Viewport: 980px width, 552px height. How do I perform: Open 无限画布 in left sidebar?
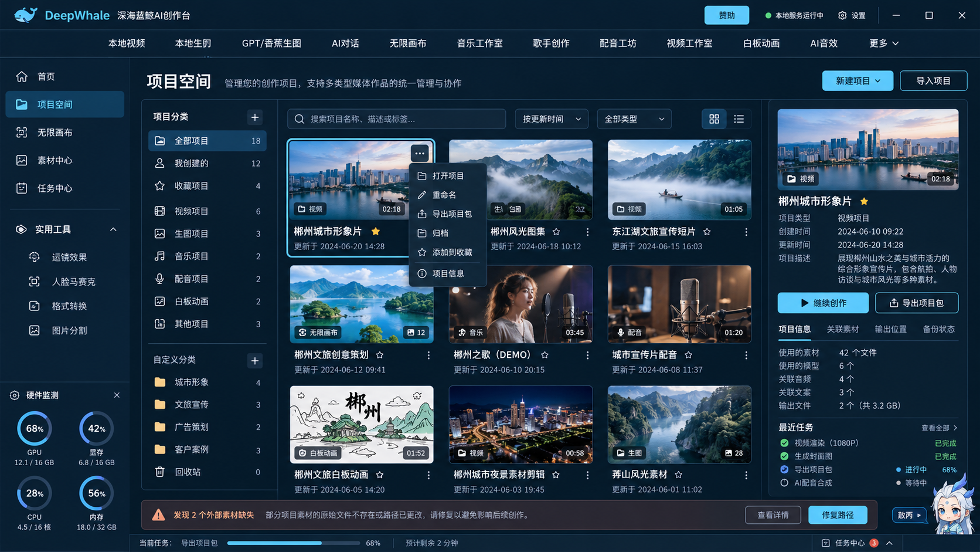[x=64, y=133]
